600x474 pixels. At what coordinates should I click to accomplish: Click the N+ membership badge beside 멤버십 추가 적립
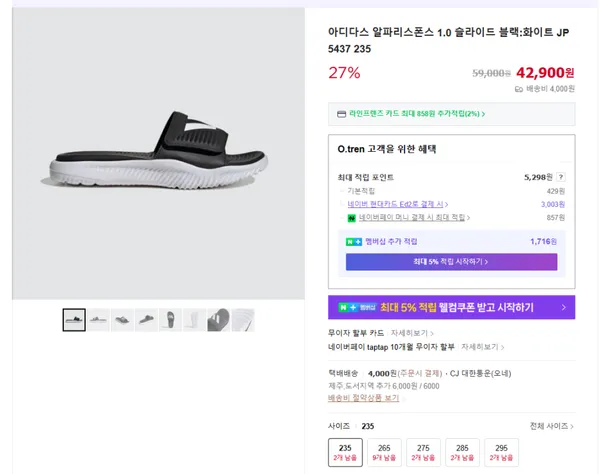[352, 241]
